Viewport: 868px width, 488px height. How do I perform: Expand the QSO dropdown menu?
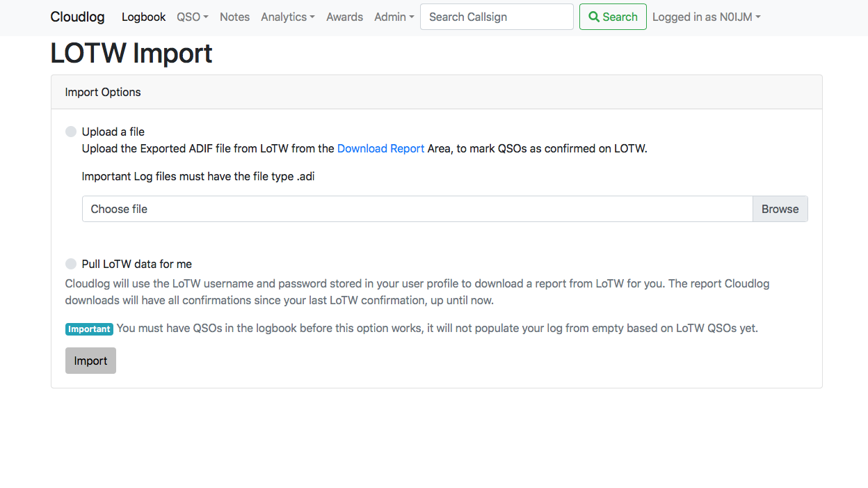(193, 17)
